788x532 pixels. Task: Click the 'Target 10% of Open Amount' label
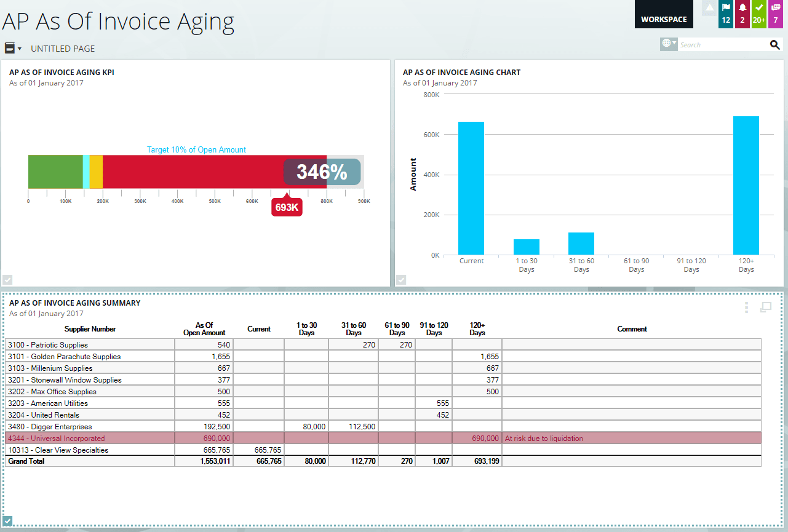click(x=196, y=149)
